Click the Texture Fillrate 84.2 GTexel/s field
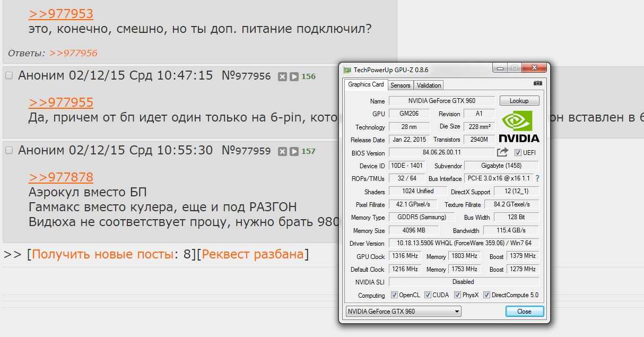Screen dimensions: 644x337 click(512, 204)
